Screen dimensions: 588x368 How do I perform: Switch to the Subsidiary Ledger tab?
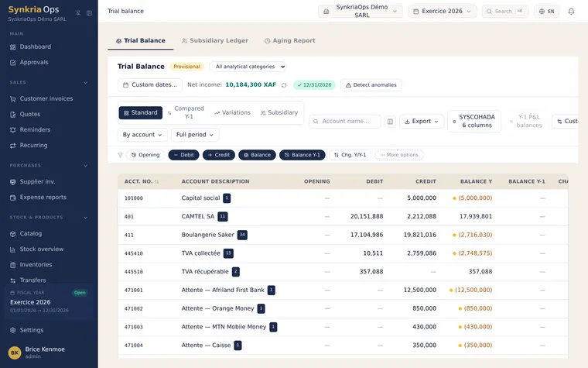coord(215,40)
